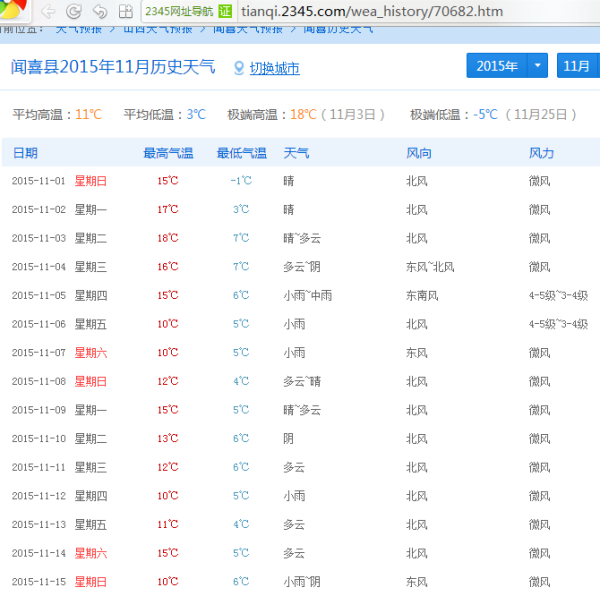Open the grid home page icon

click(x=125, y=12)
